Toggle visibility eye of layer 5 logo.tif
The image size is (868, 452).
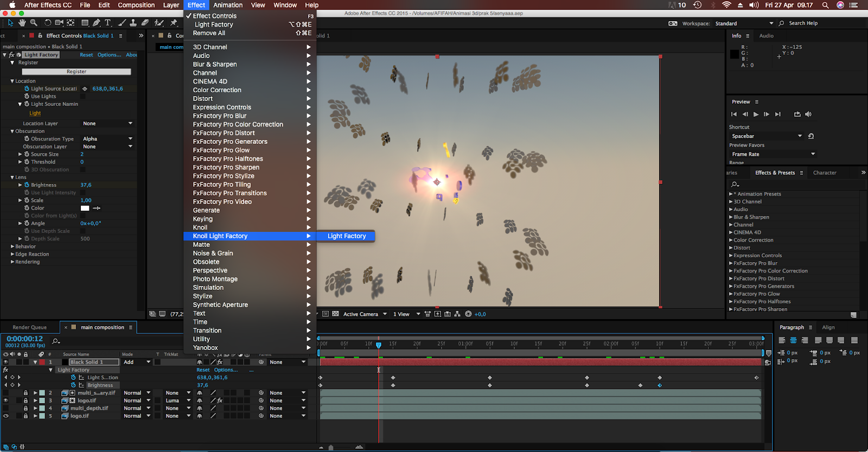tap(6, 416)
